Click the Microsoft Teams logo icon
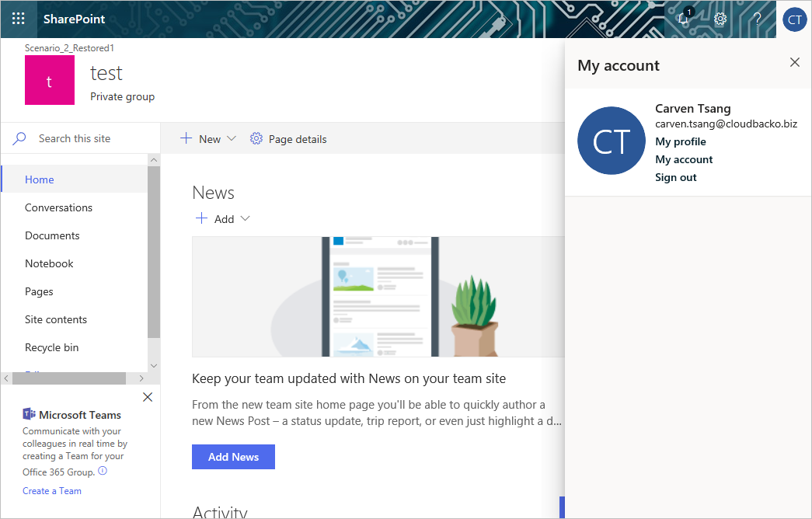Viewport: 812px width, 519px height. pos(29,414)
